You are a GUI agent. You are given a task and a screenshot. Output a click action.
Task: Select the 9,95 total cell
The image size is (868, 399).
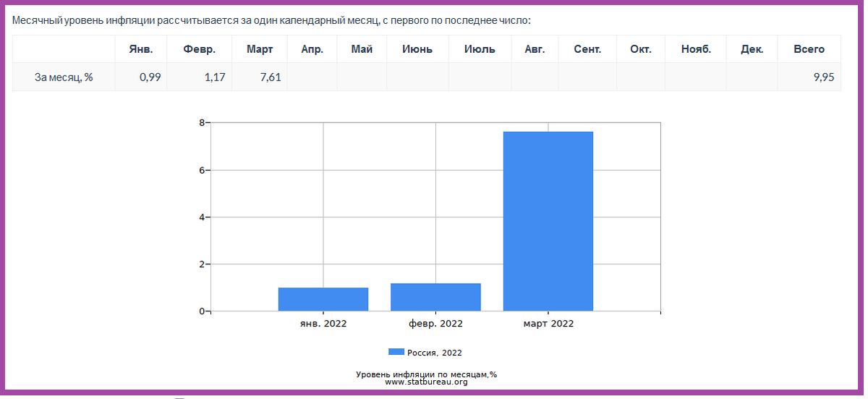click(x=809, y=77)
